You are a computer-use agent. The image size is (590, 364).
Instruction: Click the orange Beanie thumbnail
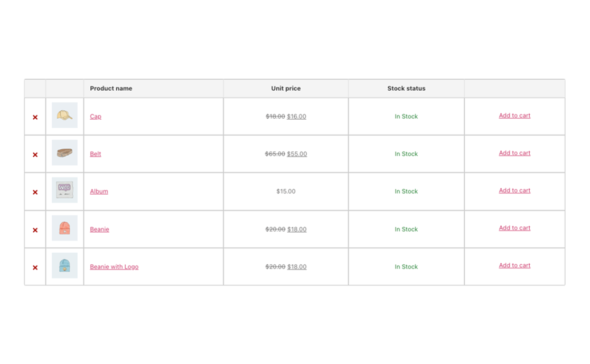(x=64, y=228)
